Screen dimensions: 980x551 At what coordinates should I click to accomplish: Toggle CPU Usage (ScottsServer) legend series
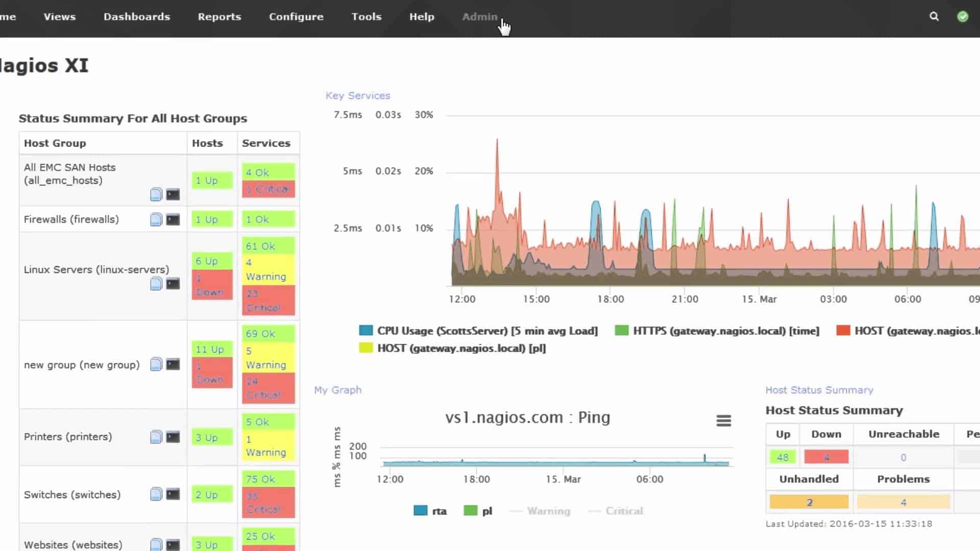(x=478, y=331)
